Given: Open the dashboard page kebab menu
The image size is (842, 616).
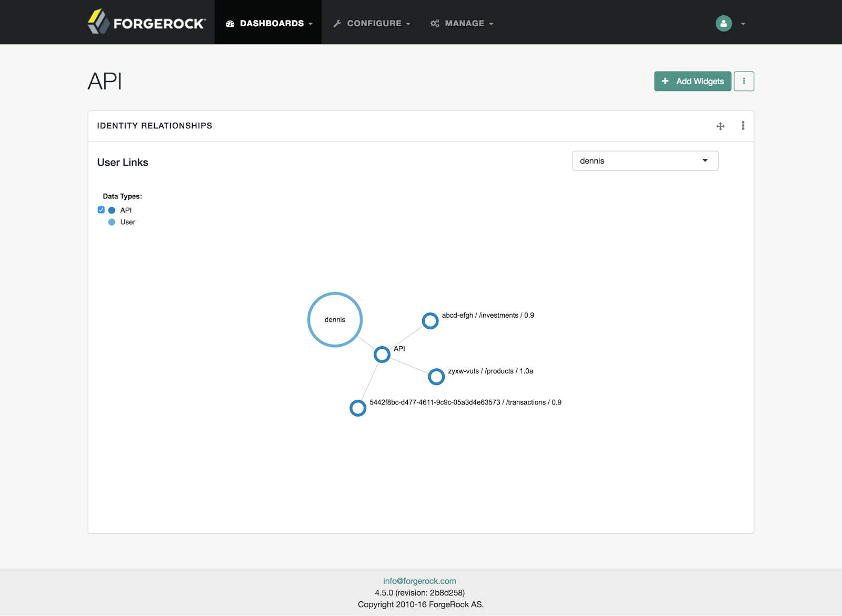Looking at the screenshot, I should click(744, 81).
